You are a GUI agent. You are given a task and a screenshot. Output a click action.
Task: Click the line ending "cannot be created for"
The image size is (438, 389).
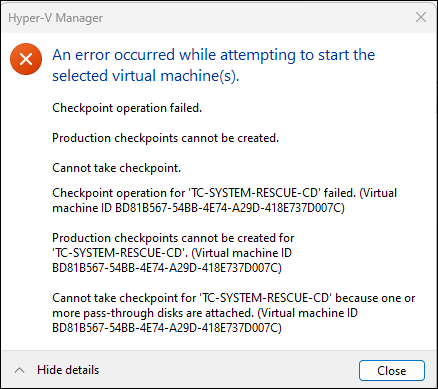pyautogui.click(x=173, y=238)
